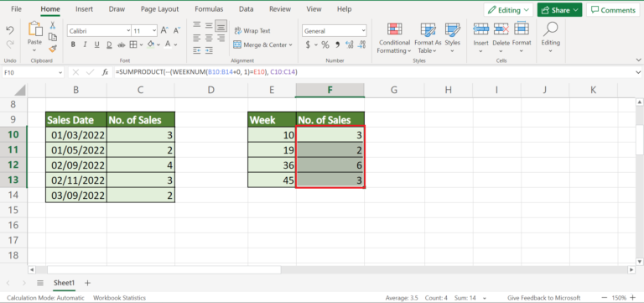The width and height of the screenshot is (644, 303).
Task: Decrease cell indent
Action: (197, 50)
